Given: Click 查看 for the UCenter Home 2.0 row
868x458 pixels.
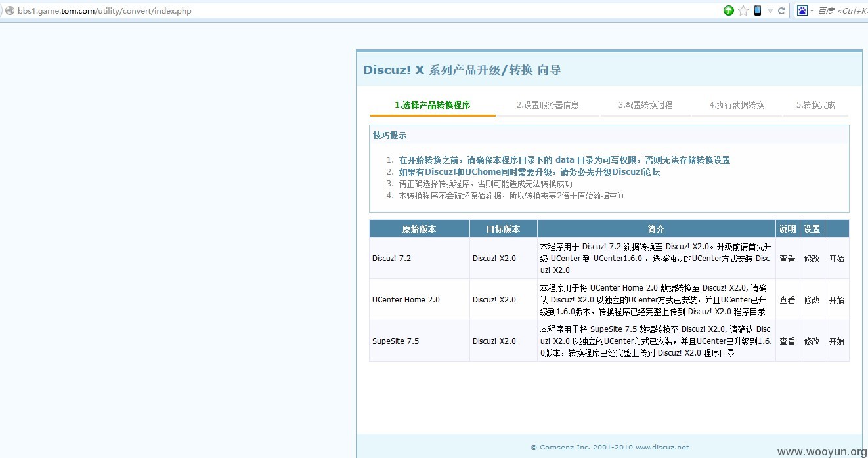Looking at the screenshot, I should point(787,300).
